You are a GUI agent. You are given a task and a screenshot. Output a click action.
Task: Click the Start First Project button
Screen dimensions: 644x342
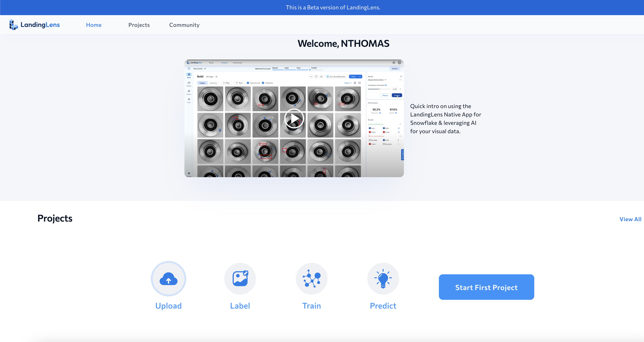pyautogui.click(x=486, y=287)
